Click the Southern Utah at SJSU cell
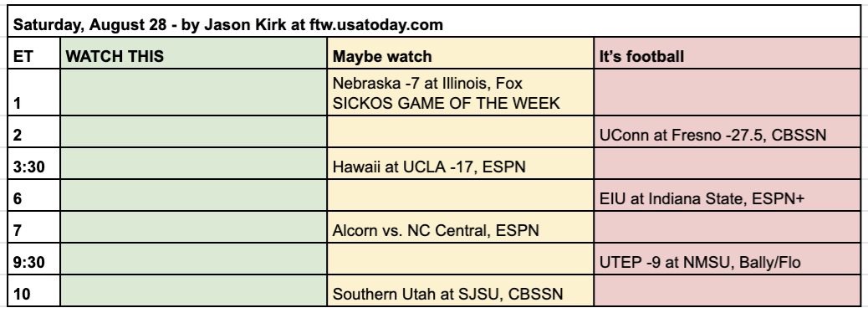This screenshot has height=313, width=868. point(461,290)
